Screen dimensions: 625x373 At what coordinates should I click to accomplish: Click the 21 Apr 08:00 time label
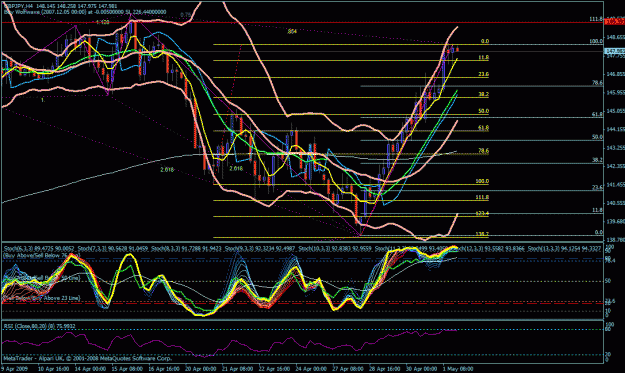238,369
